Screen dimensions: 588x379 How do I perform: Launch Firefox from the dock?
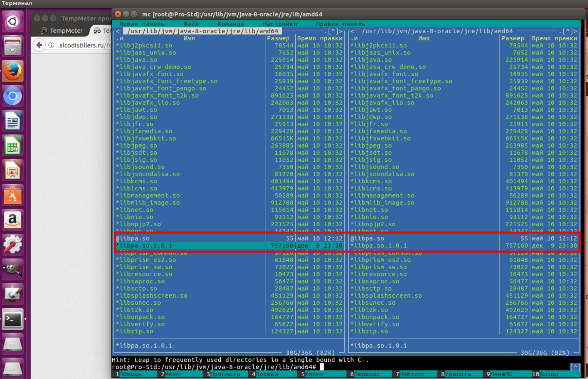coord(12,71)
